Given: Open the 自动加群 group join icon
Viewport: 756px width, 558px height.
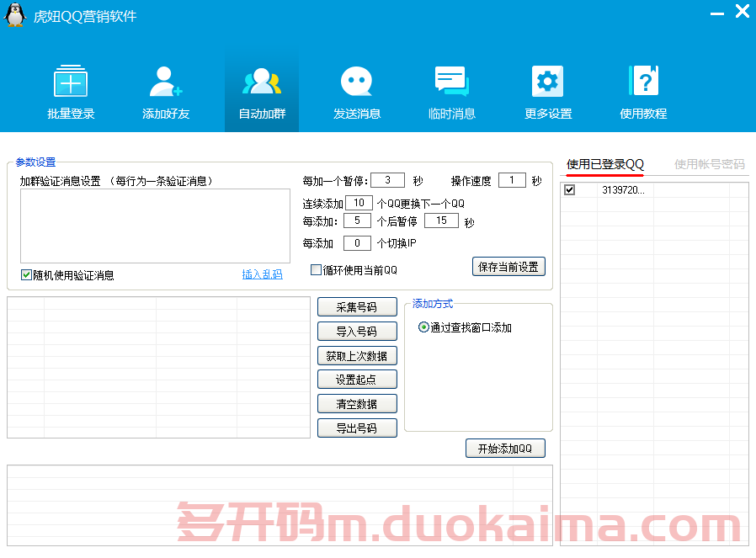Looking at the screenshot, I should [x=261, y=82].
